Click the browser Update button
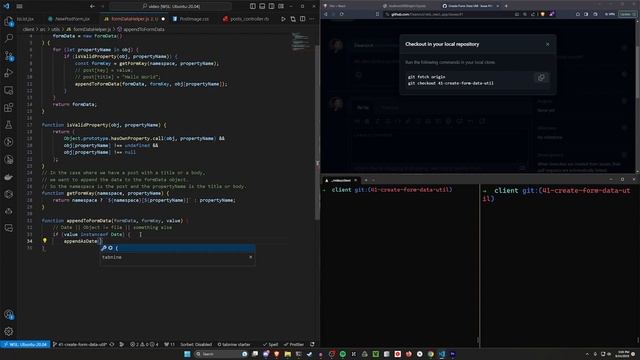Image resolution: width=640 pixels, height=360 pixels. point(627,14)
